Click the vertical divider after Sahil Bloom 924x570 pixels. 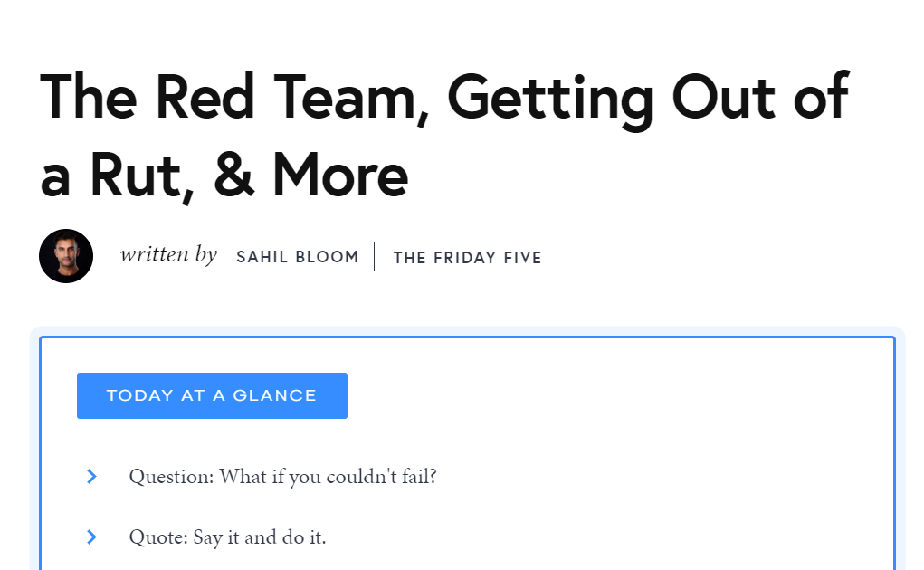tap(375, 256)
